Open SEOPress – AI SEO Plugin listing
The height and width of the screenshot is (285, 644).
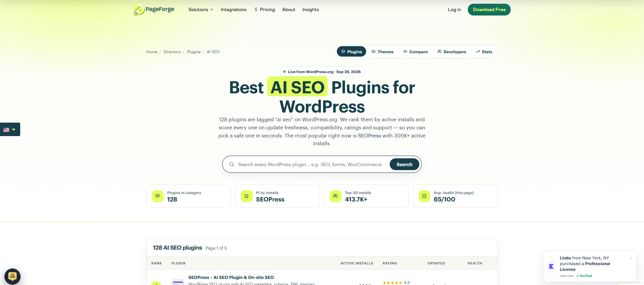tap(231, 278)
